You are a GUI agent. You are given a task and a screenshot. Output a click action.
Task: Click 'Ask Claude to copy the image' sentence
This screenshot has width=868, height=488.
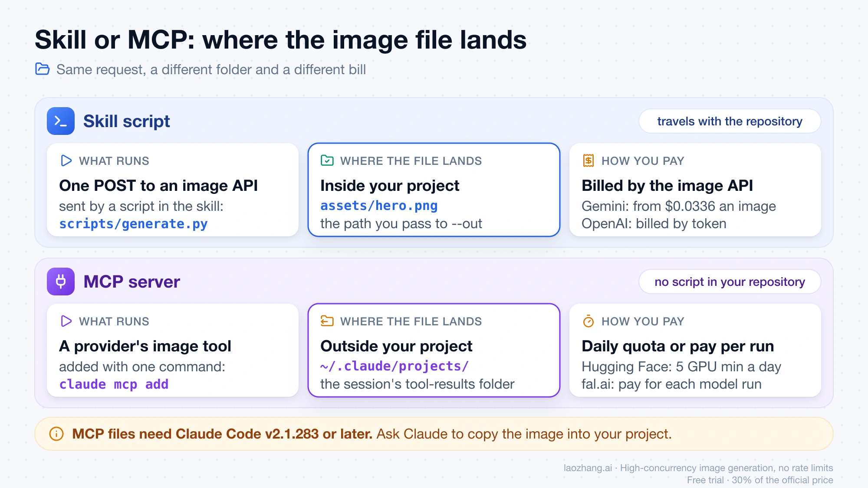(x=524, y=434)
